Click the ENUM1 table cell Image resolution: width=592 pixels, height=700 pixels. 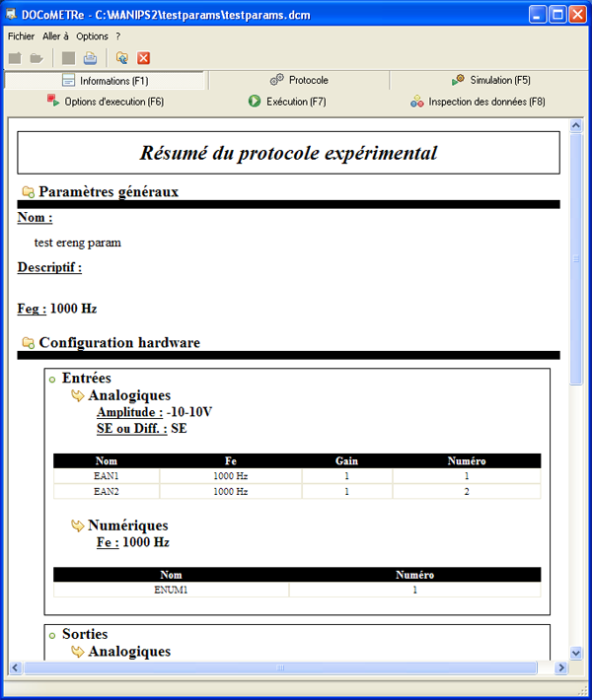click(x=171, y=590)
